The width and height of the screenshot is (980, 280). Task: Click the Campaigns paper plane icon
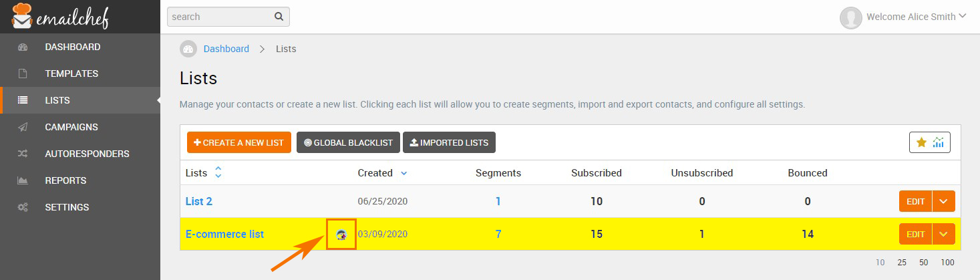tap(23, 127)
